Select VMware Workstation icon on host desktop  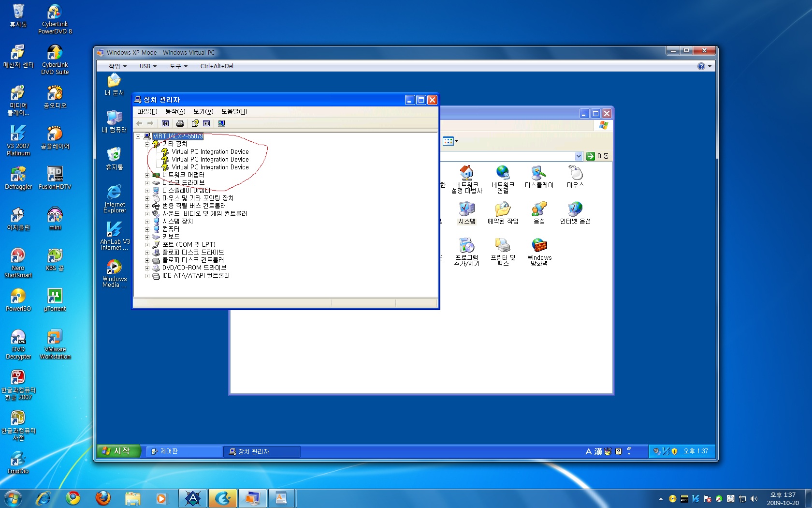[55, 344]
